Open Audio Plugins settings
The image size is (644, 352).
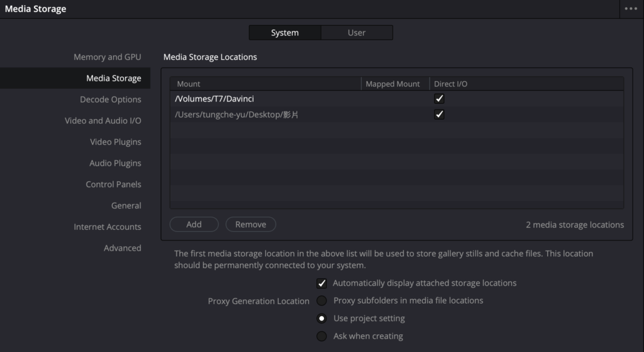coord(115,163)
